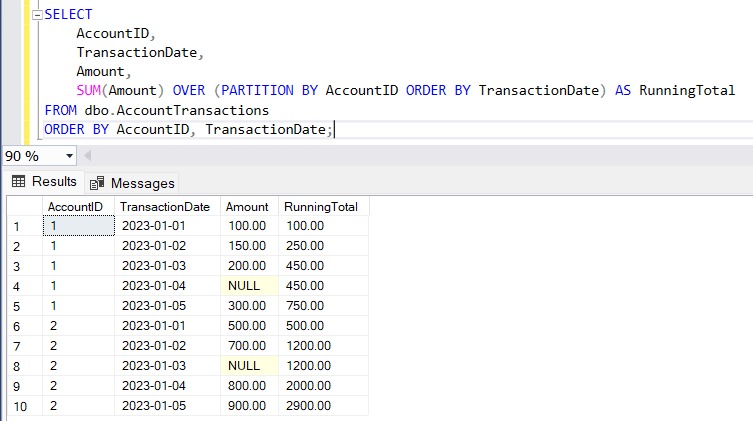Image resolution: width=753 pixels, height=421 pixels.
Task: Click the SELECT keyword in the editor
Action: point(68,14)
